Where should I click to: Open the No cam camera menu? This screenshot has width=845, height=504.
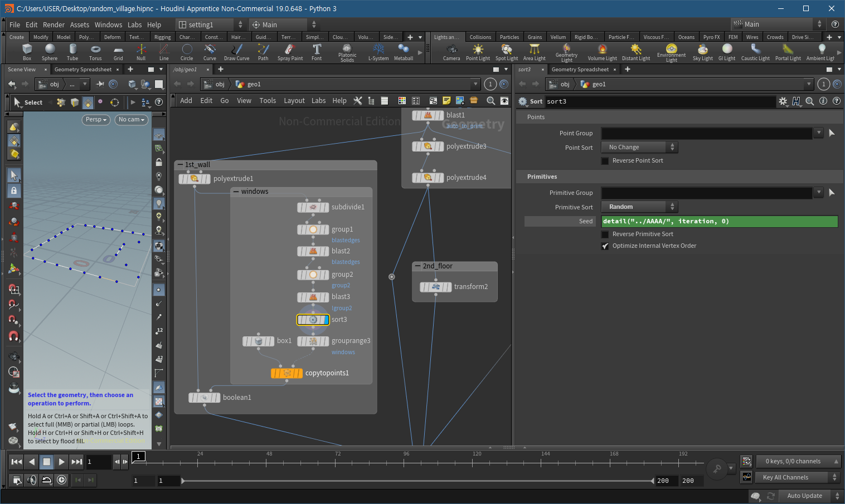(x=132, y=120)
